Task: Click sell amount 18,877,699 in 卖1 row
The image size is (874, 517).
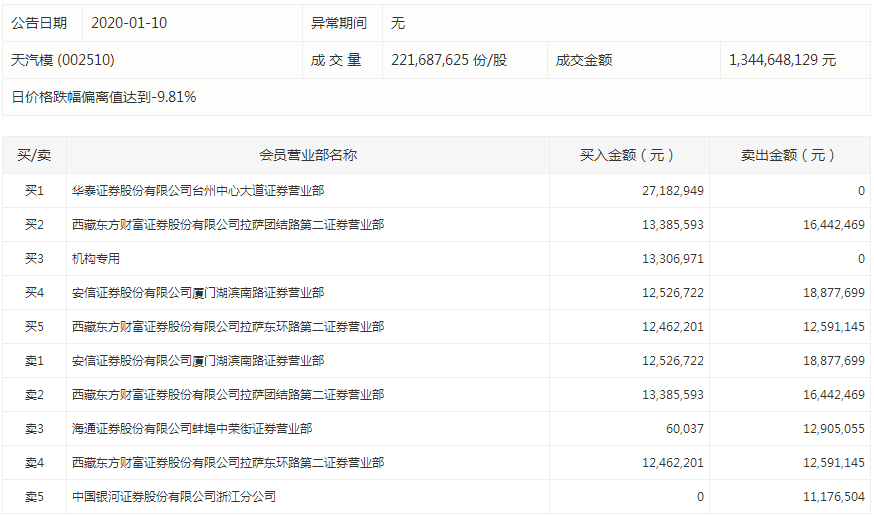Action: tap(834, 360)
